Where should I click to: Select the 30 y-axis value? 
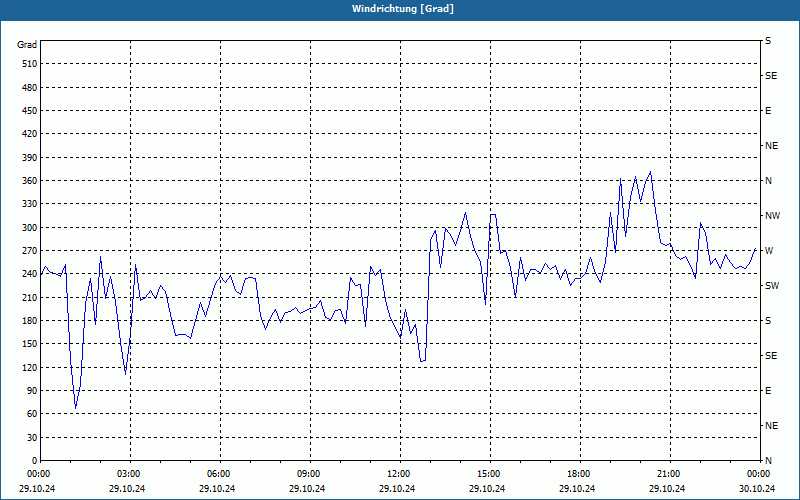click(32, 437)
